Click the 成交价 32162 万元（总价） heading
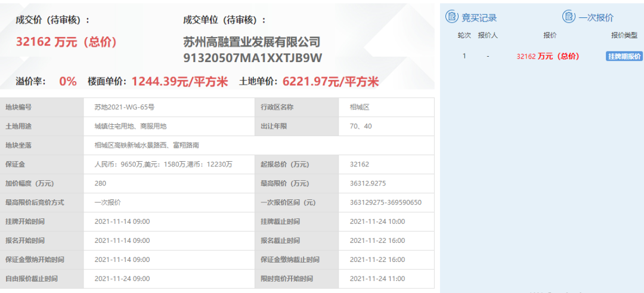 67,42
